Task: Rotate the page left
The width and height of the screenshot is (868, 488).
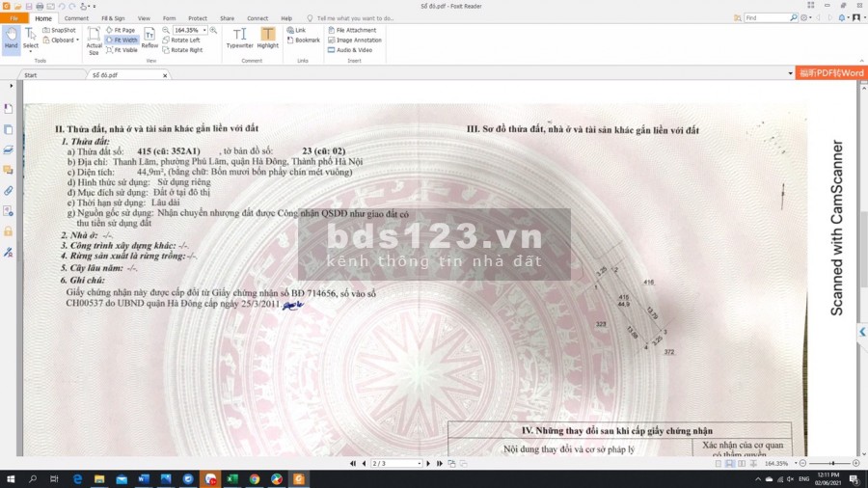Action: click(181, 41)
